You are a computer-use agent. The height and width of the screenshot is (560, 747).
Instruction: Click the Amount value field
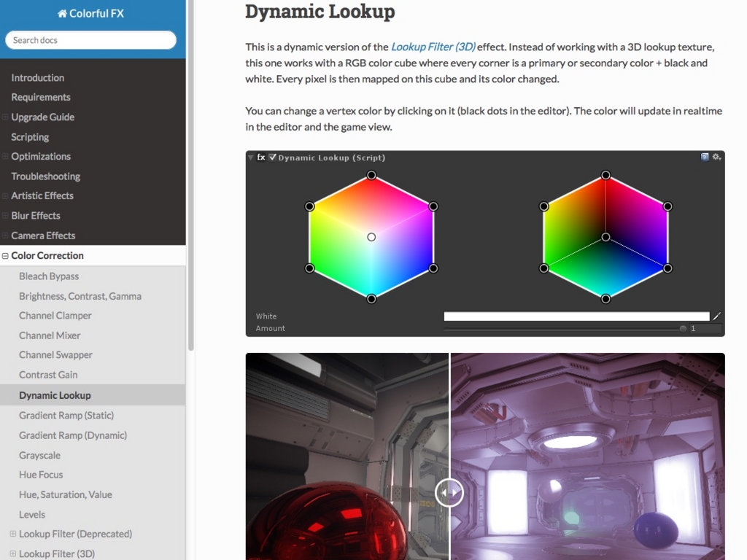tap(705, 329)
